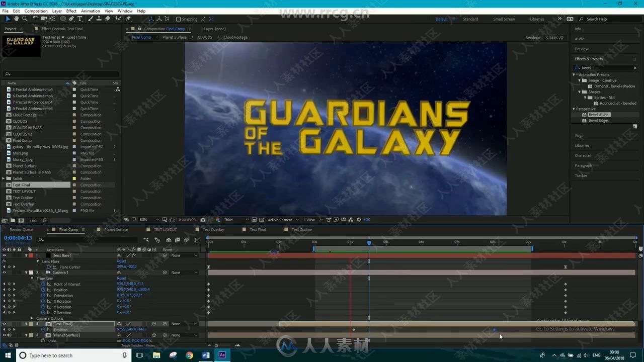
Task: Toggle the Point of Interest stopwatch
Action: point(43,284)
